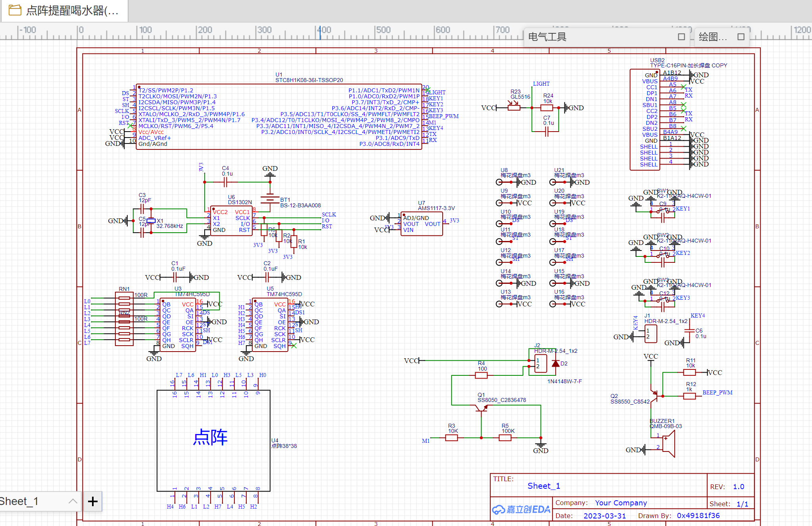Select the LIGHT net label above R23
The image size is (812, 526).
tap(541, 84)
